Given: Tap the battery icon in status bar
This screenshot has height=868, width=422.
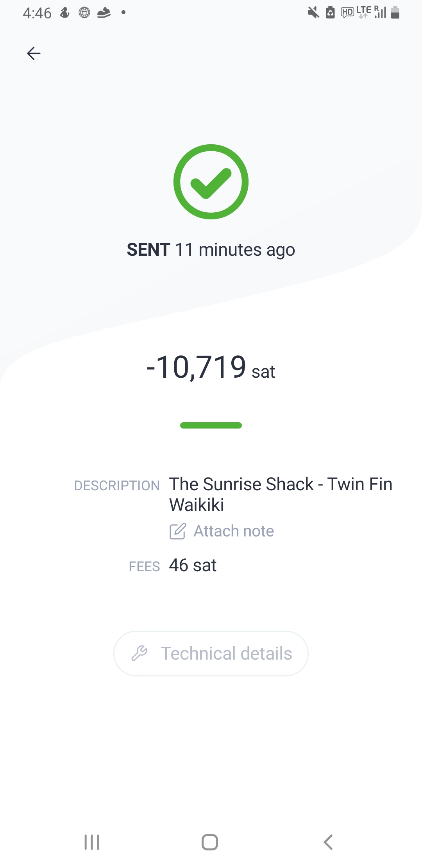Looking at the screenshot, I should click(x=395, y=13).
